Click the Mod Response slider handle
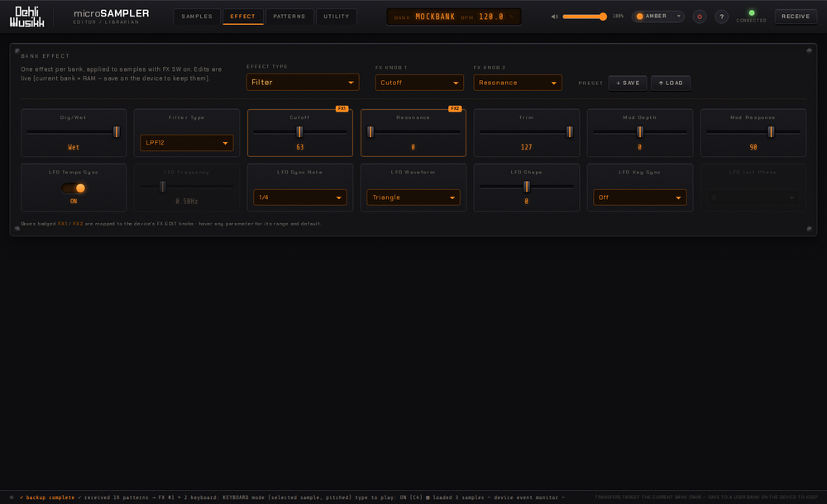Image resolution: width=827 pixels, height=504 pixels. pos(771,132)
